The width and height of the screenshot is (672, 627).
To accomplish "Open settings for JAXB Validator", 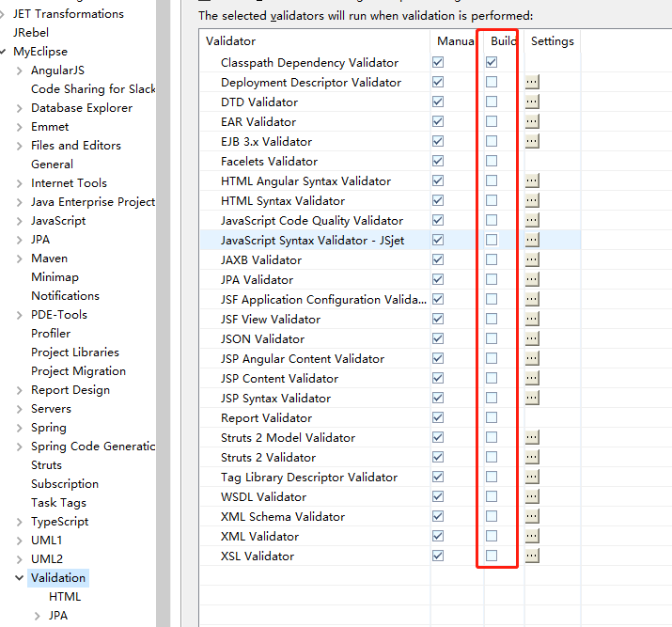I will tap(532, 259).
